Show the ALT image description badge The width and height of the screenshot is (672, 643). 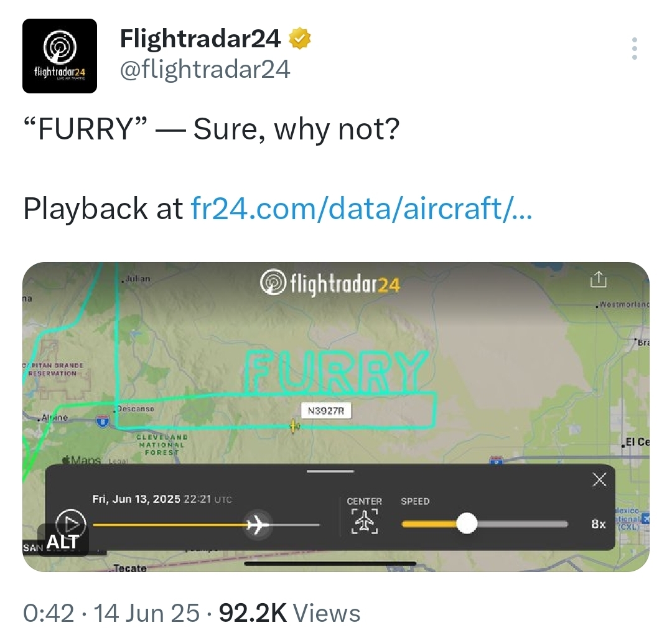coord(63,542)
